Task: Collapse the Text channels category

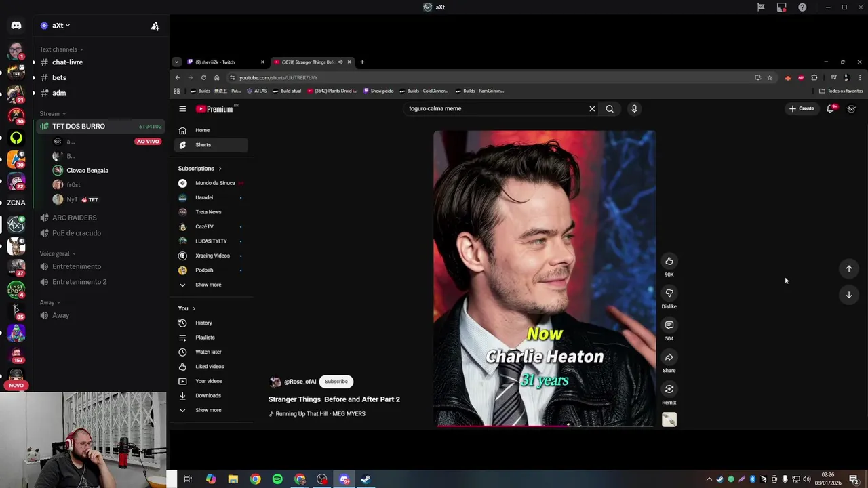Action: [x=61, y=49]
